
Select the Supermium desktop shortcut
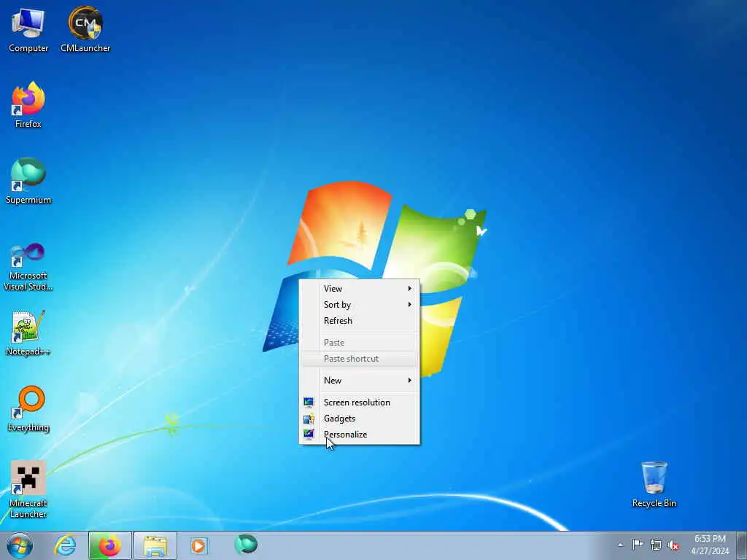coord(28,181)
